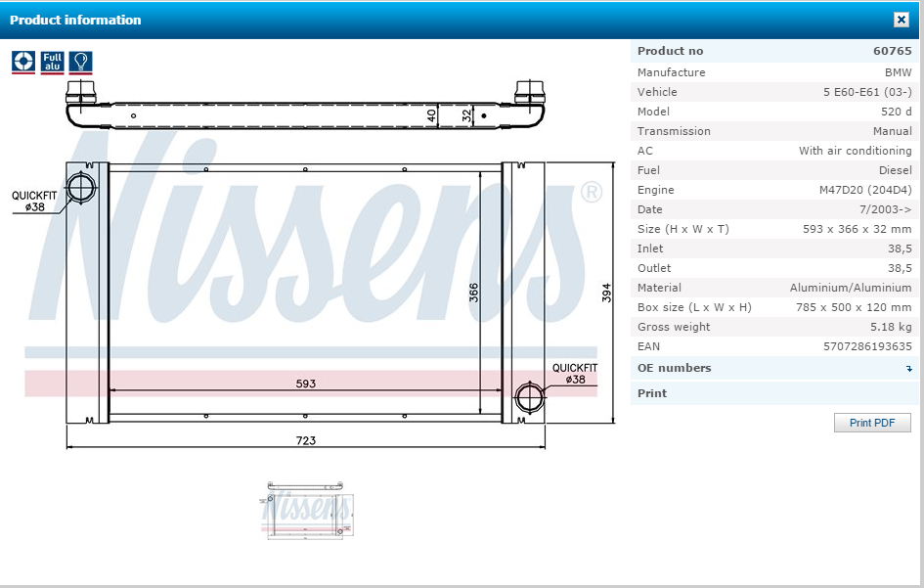Click the Fuel value Diesel
The image size is (924, 588).
pyautogui.click(x=895, y=170)
